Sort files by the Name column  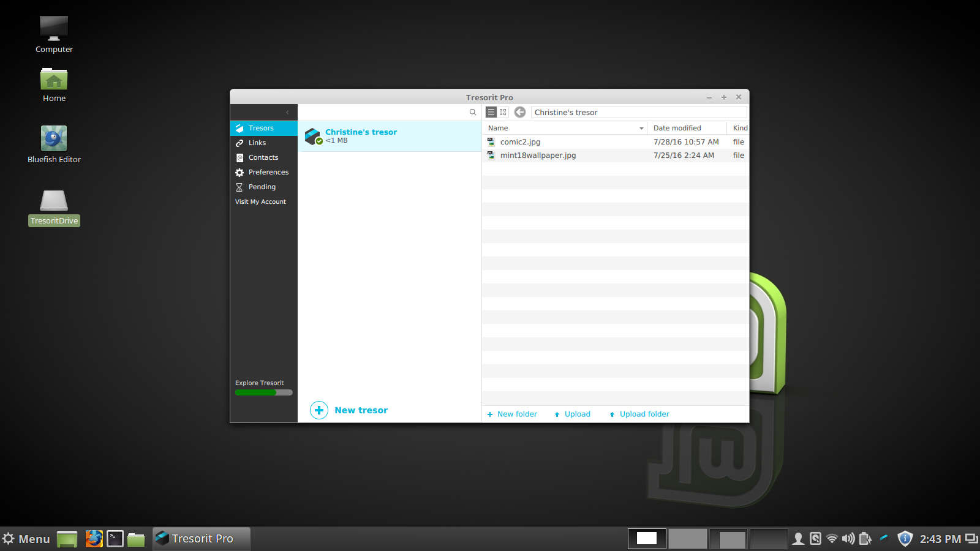[564, 128]
